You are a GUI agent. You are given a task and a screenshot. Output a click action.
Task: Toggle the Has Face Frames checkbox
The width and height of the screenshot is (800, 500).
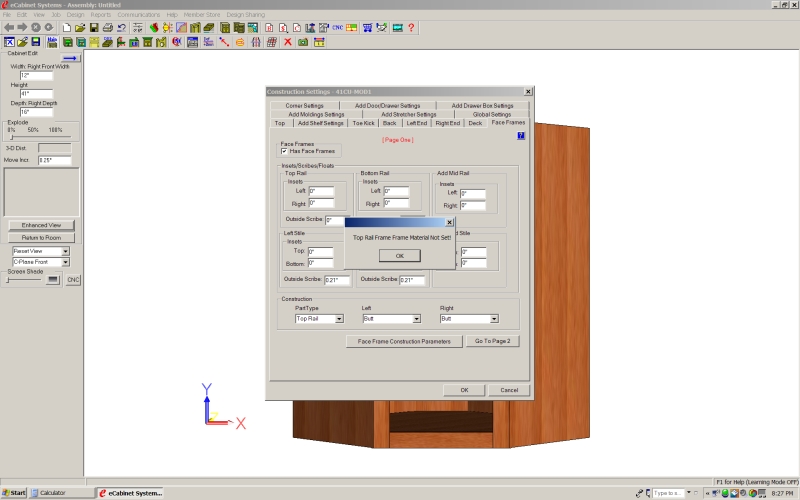(284, 152)
